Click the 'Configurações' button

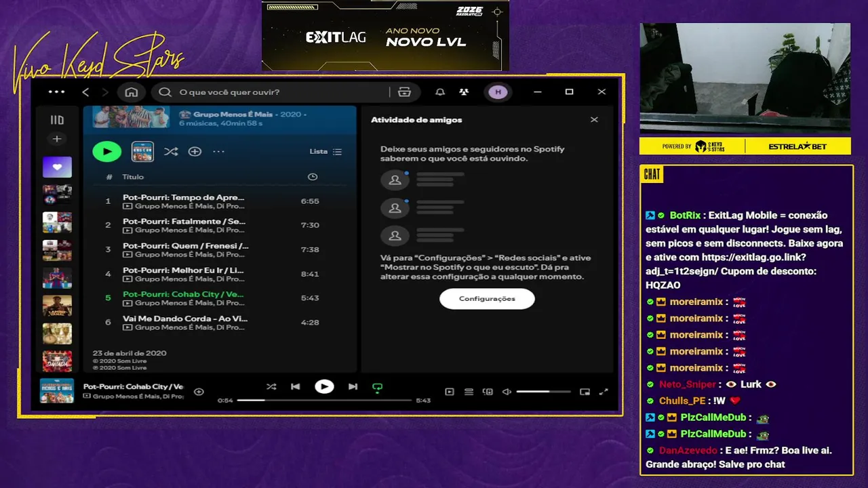(x=487, y=299)
